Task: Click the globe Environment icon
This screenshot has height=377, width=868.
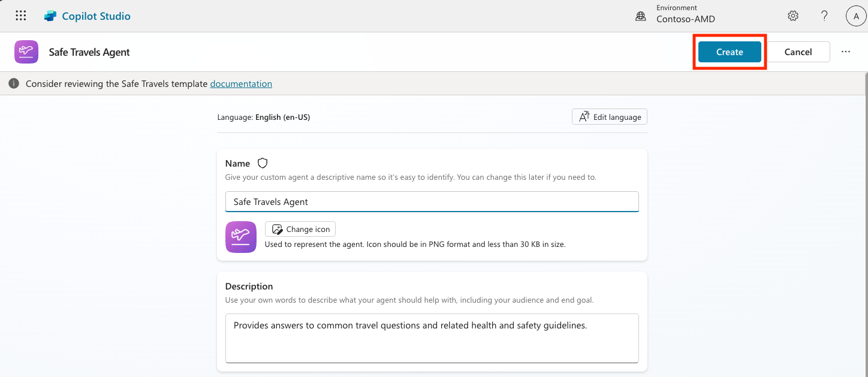Action: [x=641, y=16]
